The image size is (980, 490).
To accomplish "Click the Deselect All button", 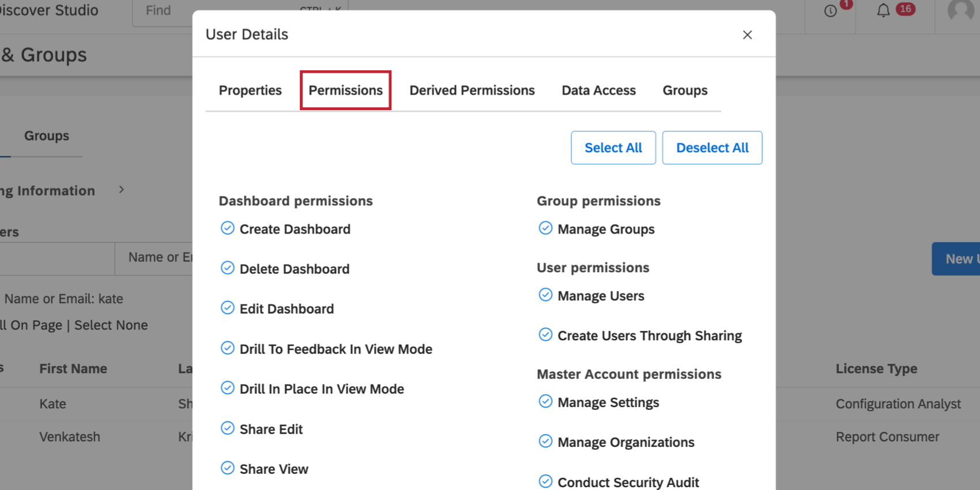I will [x=712, y=148].
